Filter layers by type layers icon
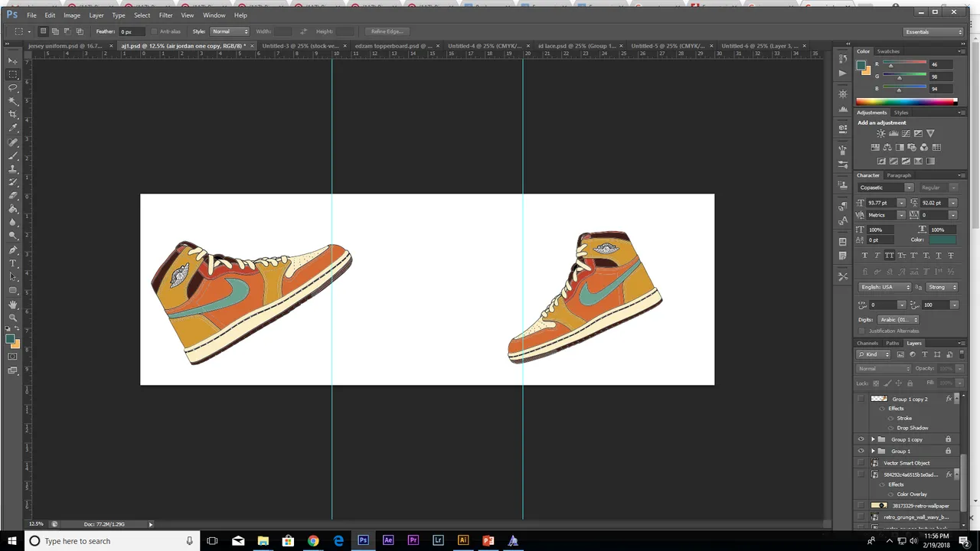Image resolution: width=980 pixels, height=551 pixels. [x=925, y=354]
